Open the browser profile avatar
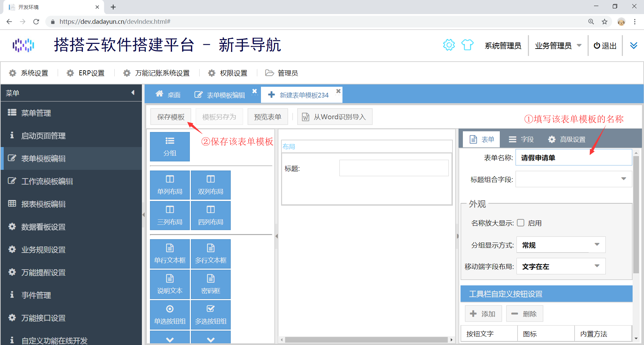This screenshot has height=345, width=644. click(621, 22)
